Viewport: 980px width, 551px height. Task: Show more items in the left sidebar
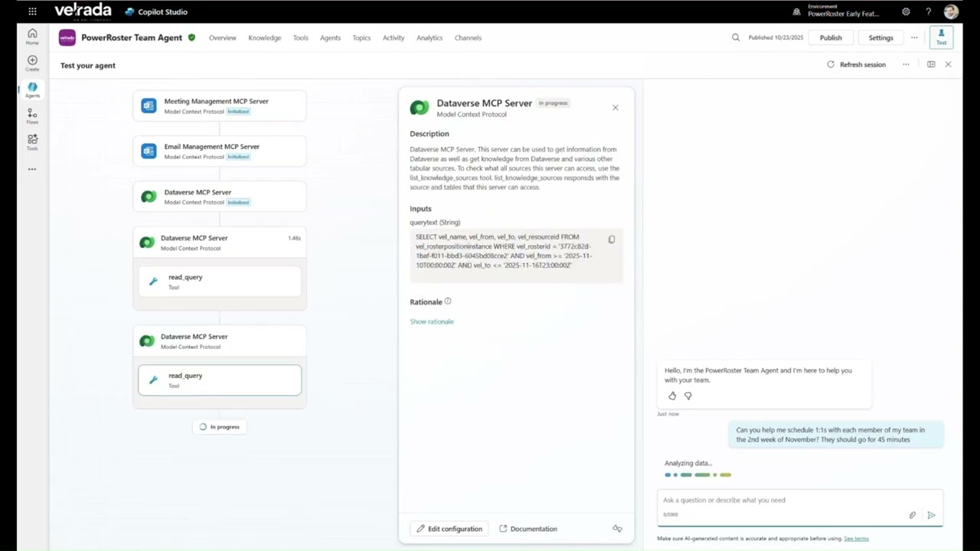point(32,169)
